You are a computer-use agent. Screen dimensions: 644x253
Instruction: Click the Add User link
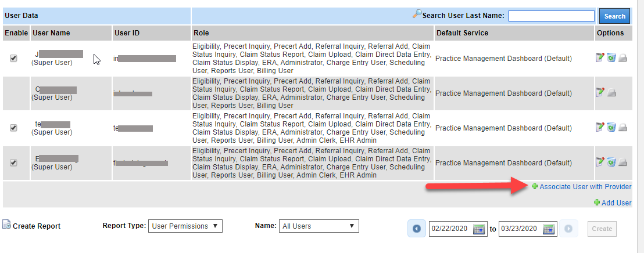tap(616, 203)
